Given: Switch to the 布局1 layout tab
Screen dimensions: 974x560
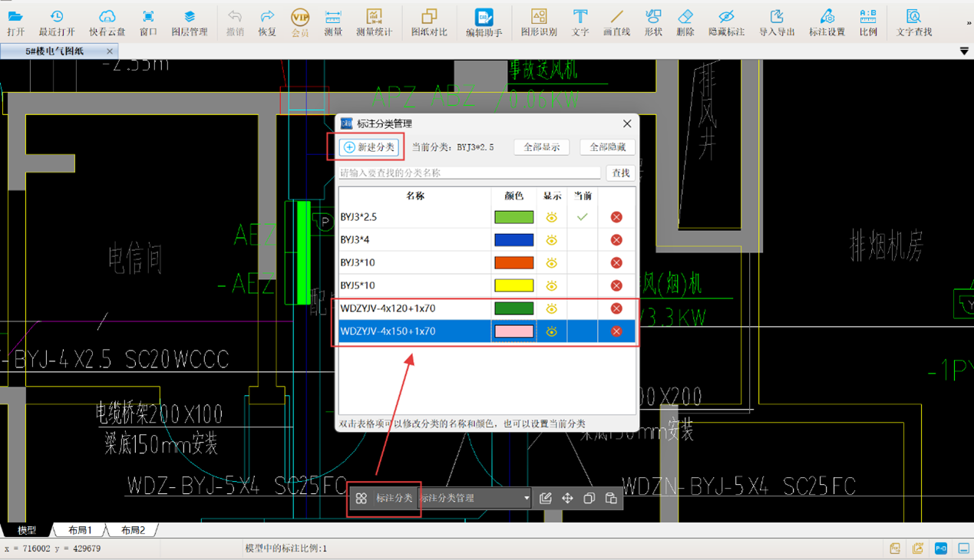Looking at the screenshot, I should 80,530.
